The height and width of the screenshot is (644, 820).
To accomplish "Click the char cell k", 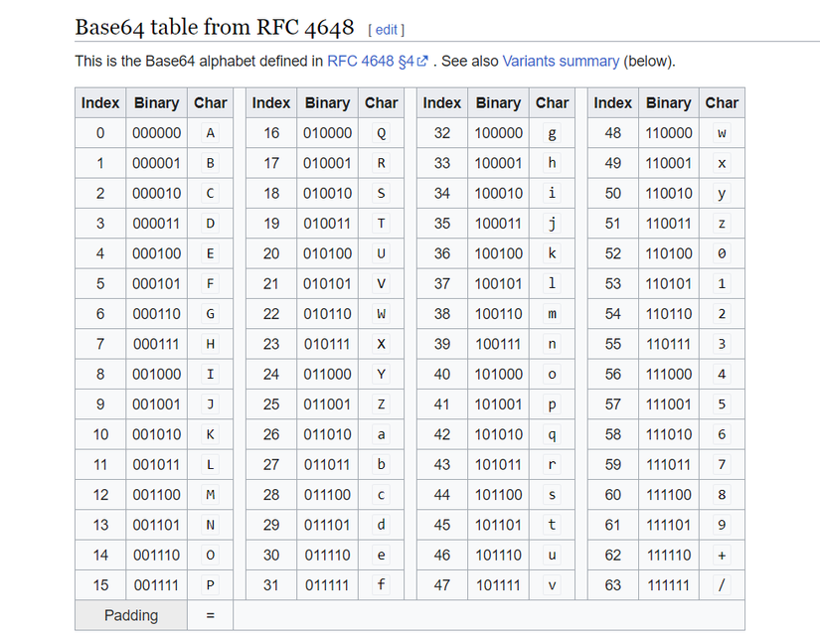I will point(552,253).
